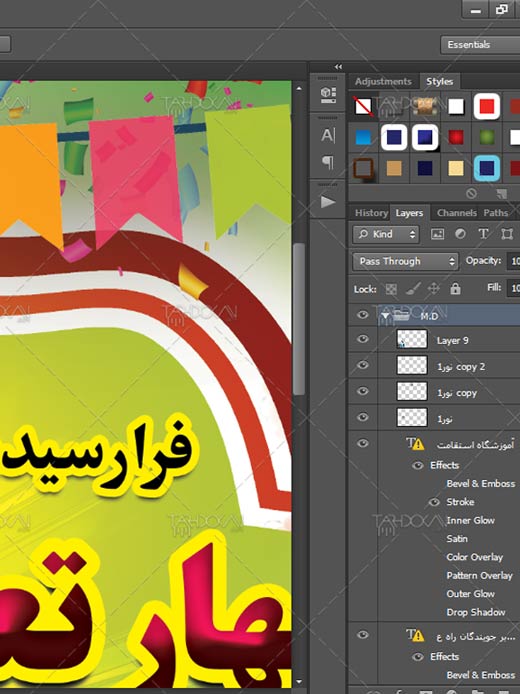This screenshot has height=694, width=520.
Task: Click lock transparent pixels icon
Action: pyautogui.click(x=391, y=289)
